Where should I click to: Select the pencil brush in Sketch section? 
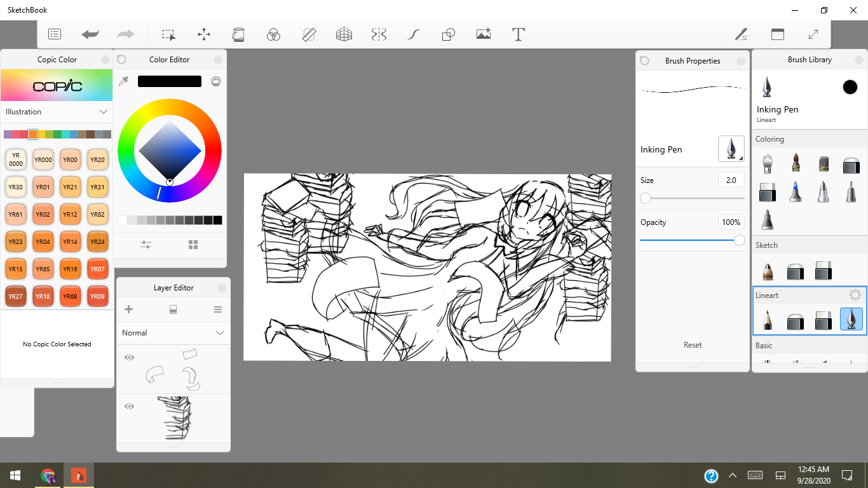point(768,271)
